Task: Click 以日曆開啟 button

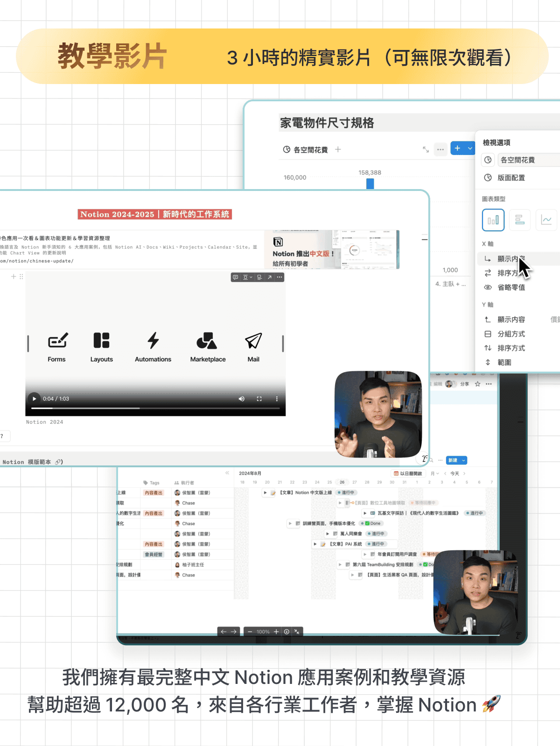Action: (x=408, y=473)
